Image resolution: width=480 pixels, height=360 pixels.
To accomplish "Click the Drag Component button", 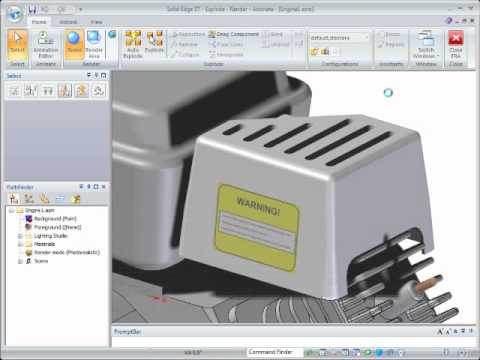I will pos(234,34).
